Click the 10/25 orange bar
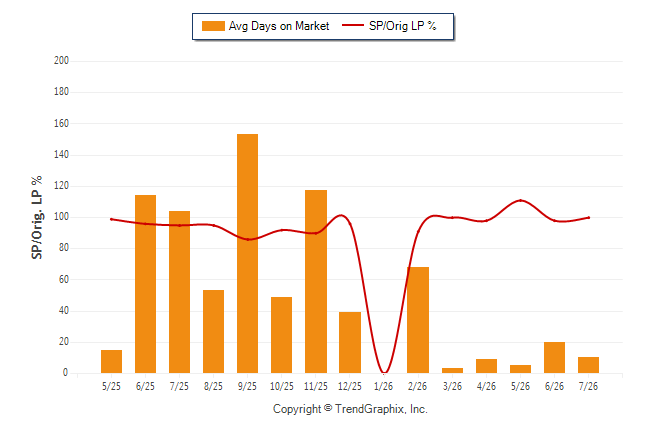 [x=281, y=335]
